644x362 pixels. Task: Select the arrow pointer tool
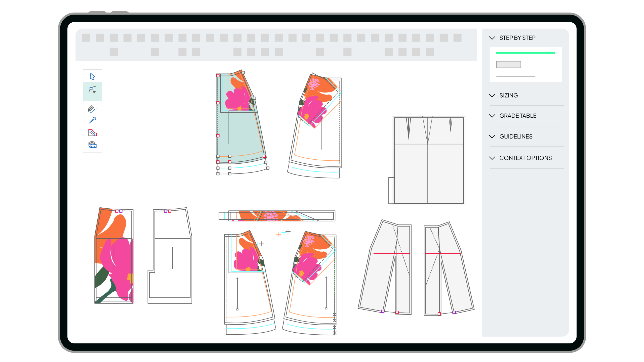click(92, 76)
